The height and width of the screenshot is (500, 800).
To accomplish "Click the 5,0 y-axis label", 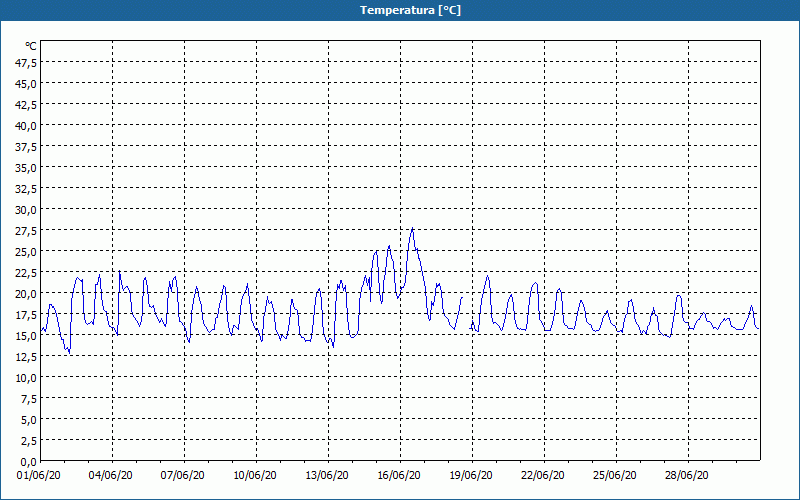I will [28, 420].
